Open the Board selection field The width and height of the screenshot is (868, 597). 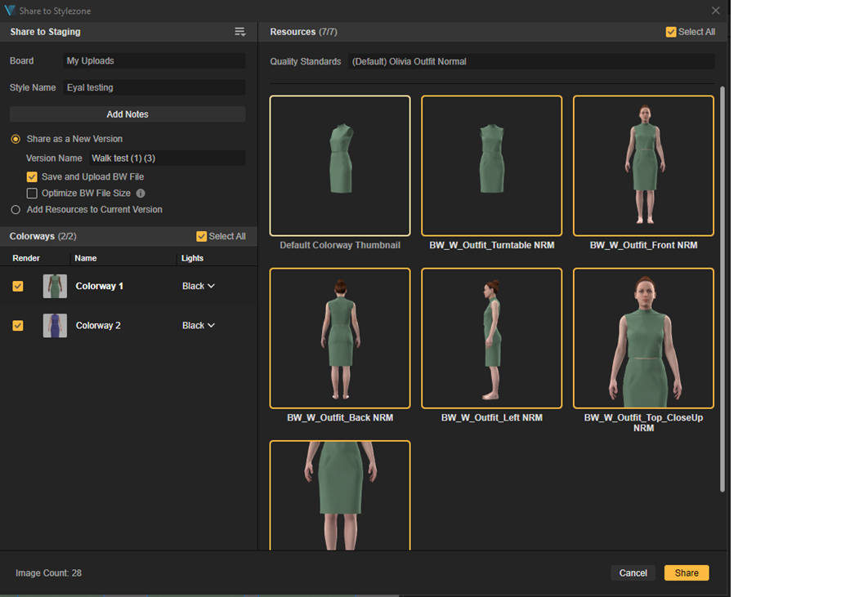[154, 61]
